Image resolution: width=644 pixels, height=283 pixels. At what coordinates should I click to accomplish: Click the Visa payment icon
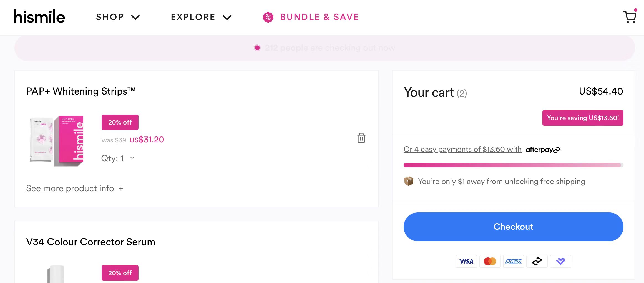(466, 261)
